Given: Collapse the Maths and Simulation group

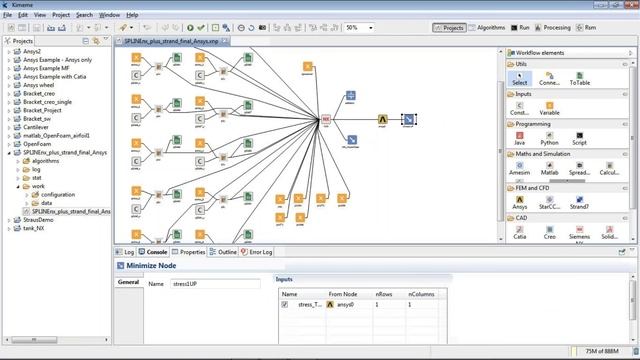Looking at the screenshot, I should (x=625, y=154).
